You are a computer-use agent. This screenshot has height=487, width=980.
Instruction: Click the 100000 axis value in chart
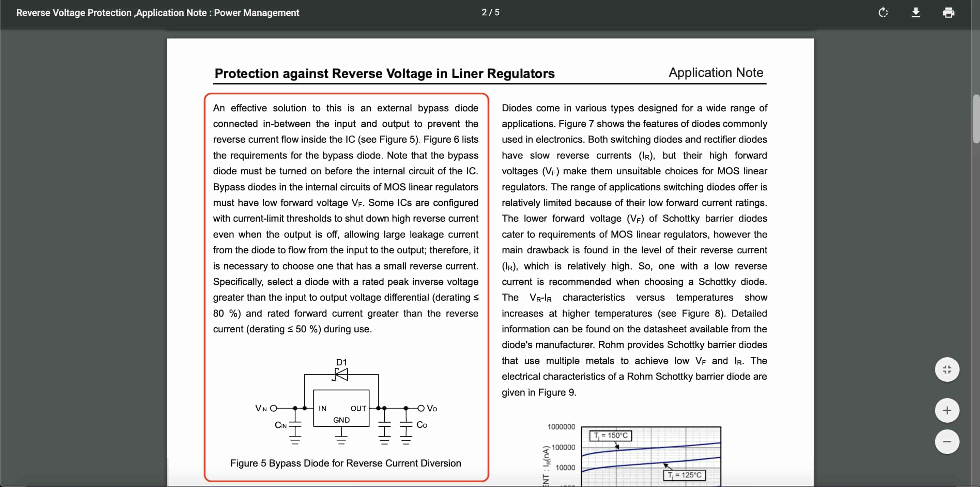(x=563, y=447)
